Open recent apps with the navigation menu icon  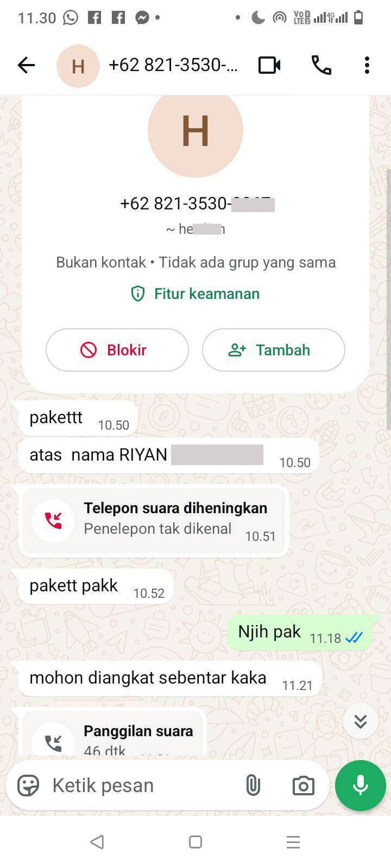[x=293, y=842]
